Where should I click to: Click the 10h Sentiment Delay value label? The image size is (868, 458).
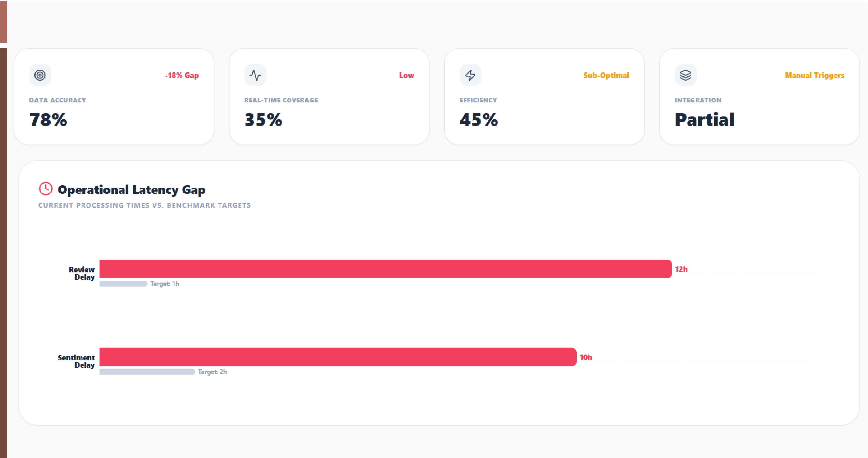pyautogui.click(x=586, y=357)
